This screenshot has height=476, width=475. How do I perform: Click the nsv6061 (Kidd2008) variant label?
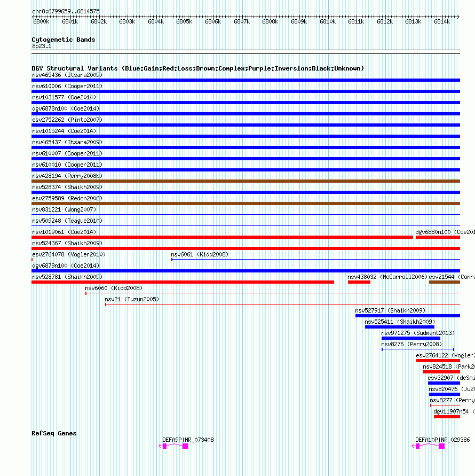click(200, 255)
